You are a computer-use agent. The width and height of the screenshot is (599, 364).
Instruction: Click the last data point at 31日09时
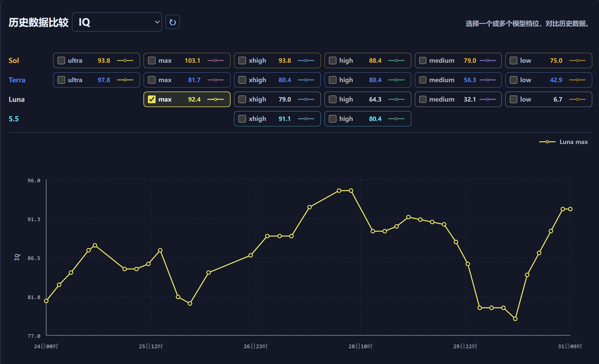click(x=570, y=209)
